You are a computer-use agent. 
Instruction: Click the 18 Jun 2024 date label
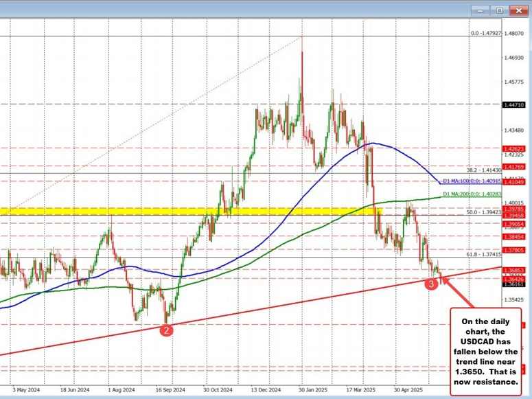[74, 390]
